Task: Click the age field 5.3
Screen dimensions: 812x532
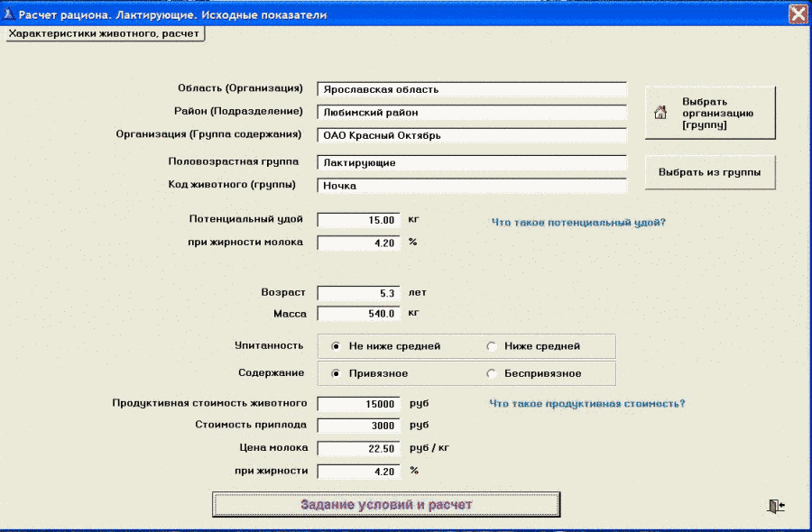Action: pos(358,293)
